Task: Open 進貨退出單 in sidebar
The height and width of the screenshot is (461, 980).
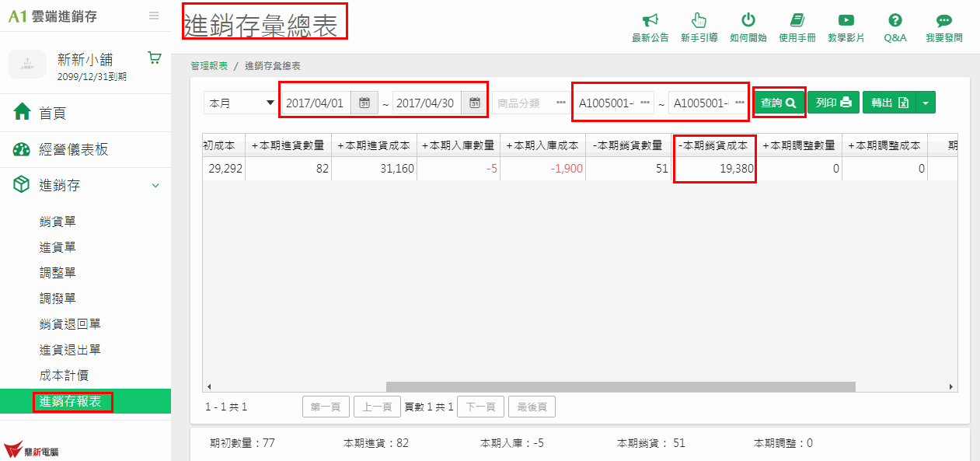Action: pyautogui.click(x=70, y=350)
